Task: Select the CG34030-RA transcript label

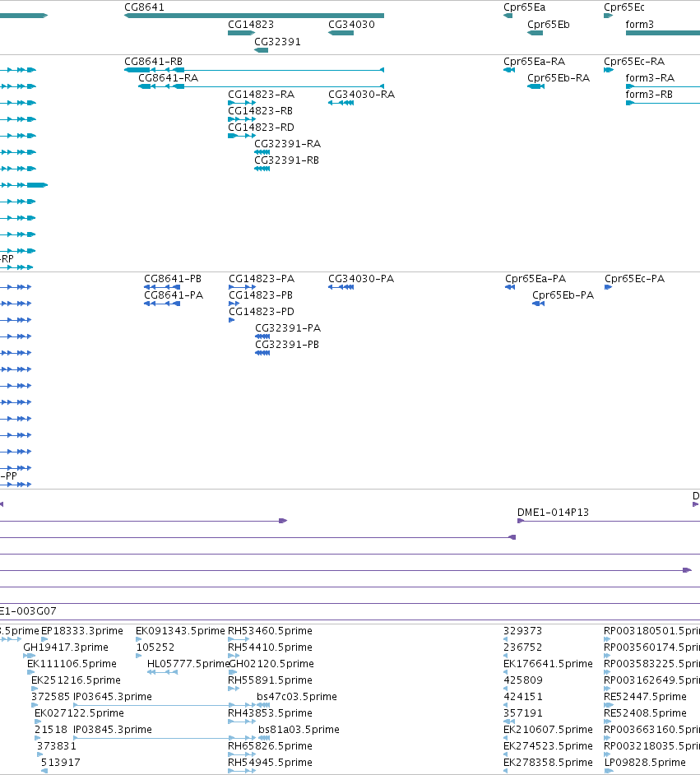Action: coord(361,95)
